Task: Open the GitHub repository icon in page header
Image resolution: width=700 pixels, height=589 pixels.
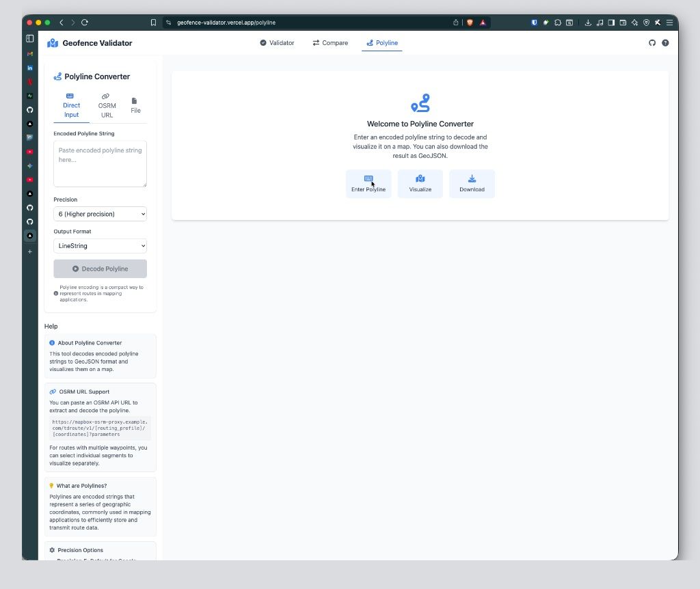Action: click(652, 43)
